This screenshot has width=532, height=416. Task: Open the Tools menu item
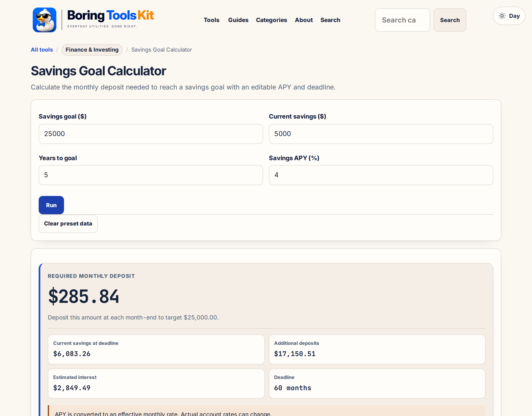tap(211, 20)
